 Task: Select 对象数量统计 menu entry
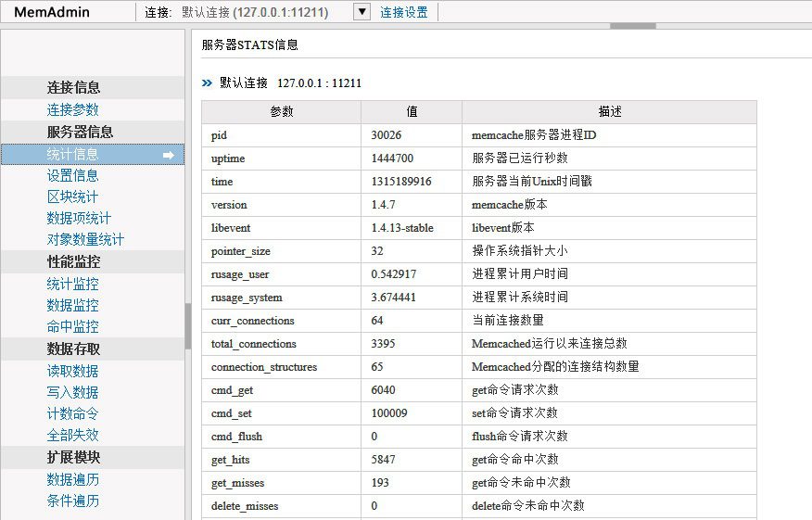tap(85, 239)
